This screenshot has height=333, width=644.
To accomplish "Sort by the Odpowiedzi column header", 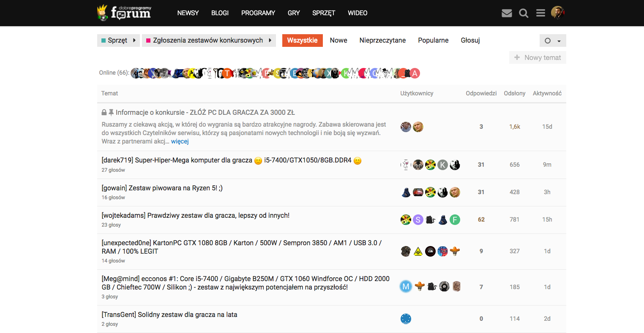I will (481, 93).
